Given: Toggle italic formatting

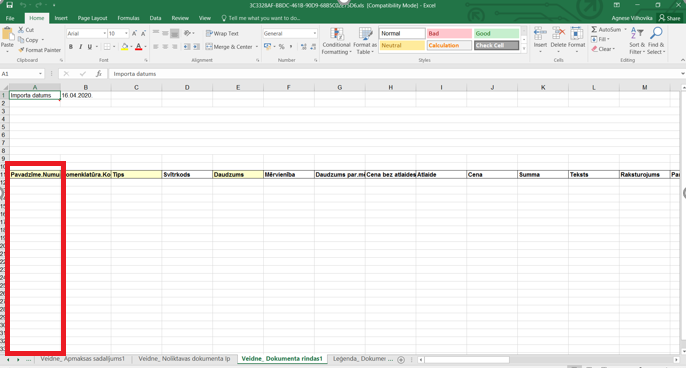Looking at the screenshot, I should (80, 47).
